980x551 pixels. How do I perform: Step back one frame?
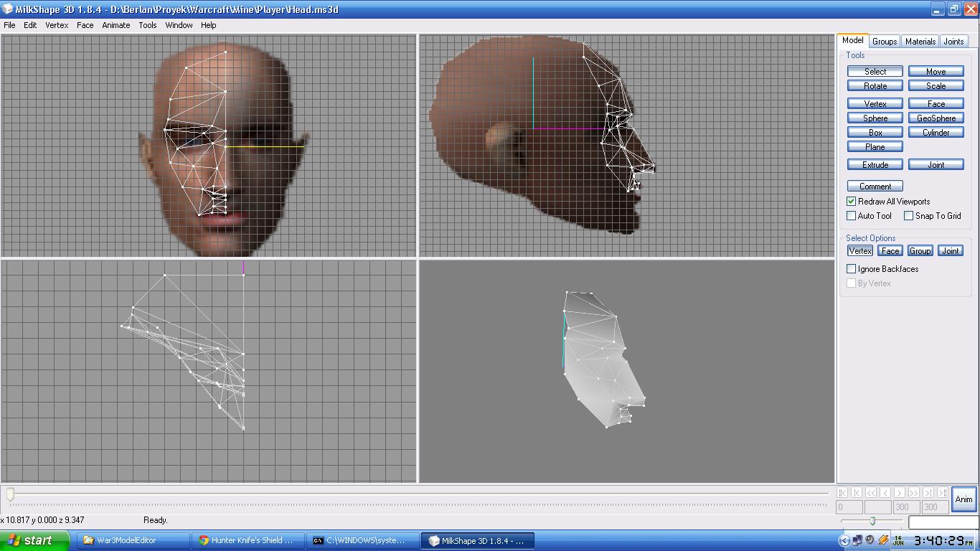click(x=885, y=492)
